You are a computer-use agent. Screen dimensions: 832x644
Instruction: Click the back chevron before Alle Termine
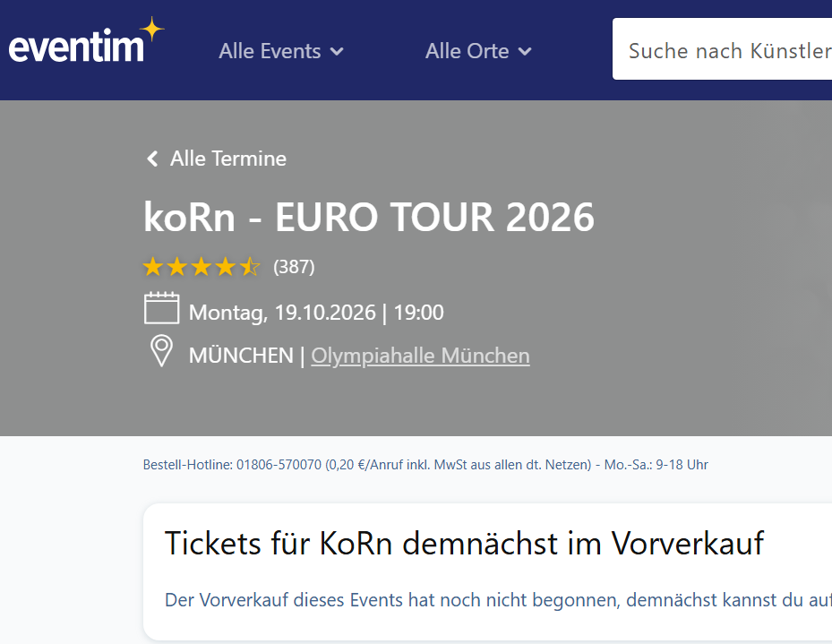point(152,159)
